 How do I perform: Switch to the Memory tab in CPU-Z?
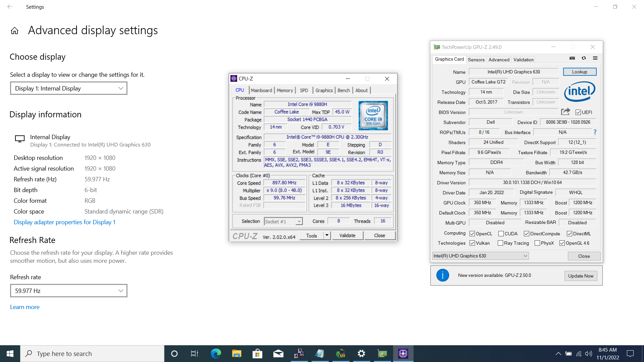(285, 90)
